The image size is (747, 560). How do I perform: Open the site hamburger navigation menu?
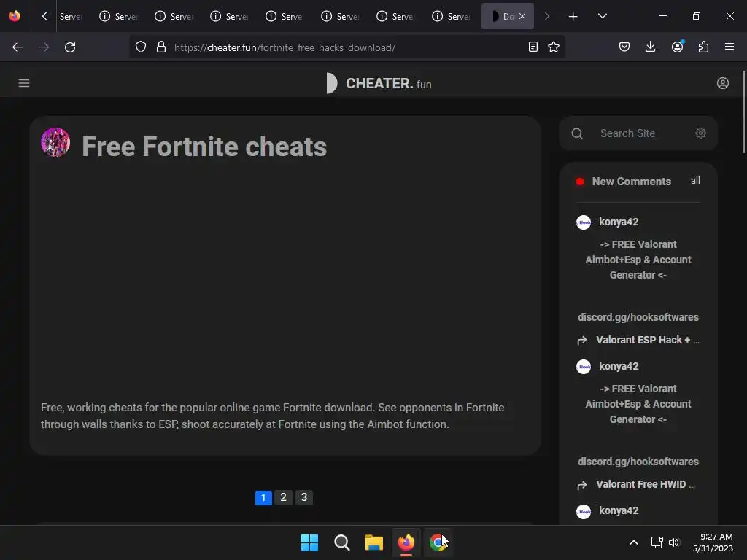(24, 83)
